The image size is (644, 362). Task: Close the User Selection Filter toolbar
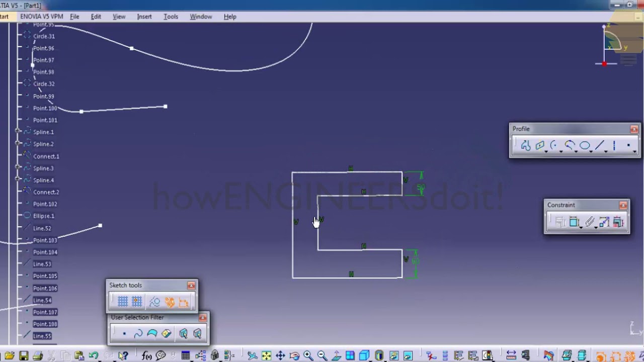coord(202,318)
